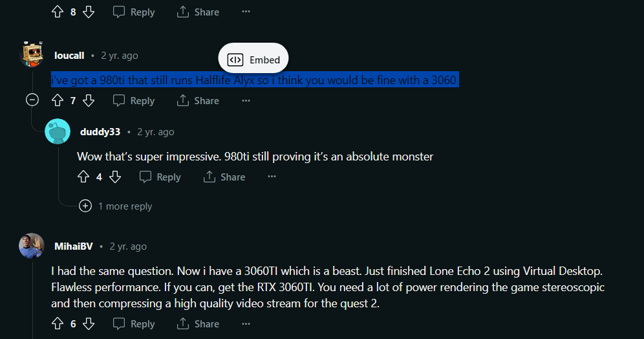Upvote MihaiBV's 3060TI comment
644x339 pixels.
coord(58,323)
